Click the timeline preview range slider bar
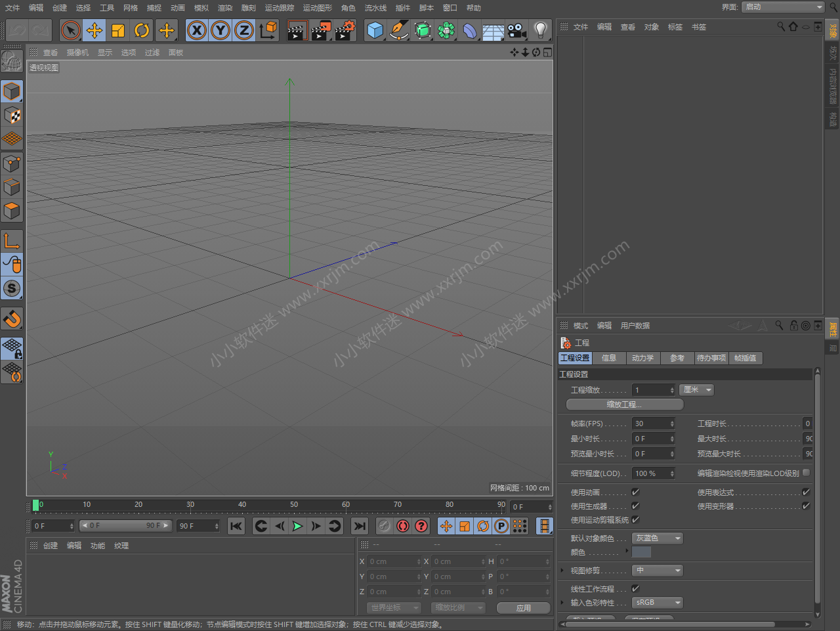This screenshot has height=631, width=840. point(125,526)
